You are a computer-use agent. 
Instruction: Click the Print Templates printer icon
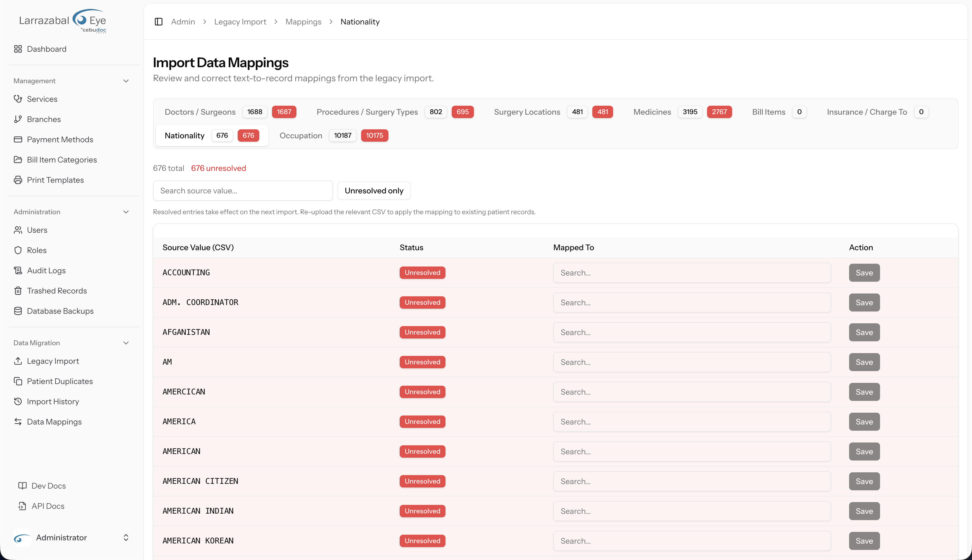click(x=18, y=180)
